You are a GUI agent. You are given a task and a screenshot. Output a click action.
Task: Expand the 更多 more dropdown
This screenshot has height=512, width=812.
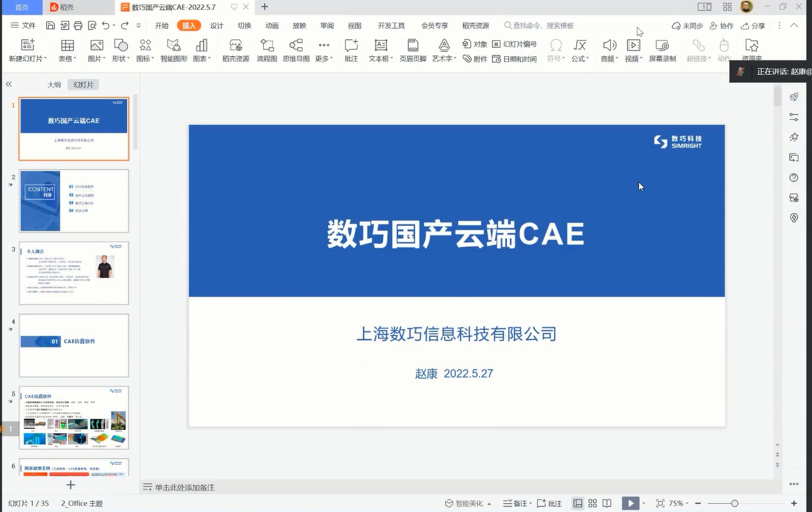coord(324,51)
